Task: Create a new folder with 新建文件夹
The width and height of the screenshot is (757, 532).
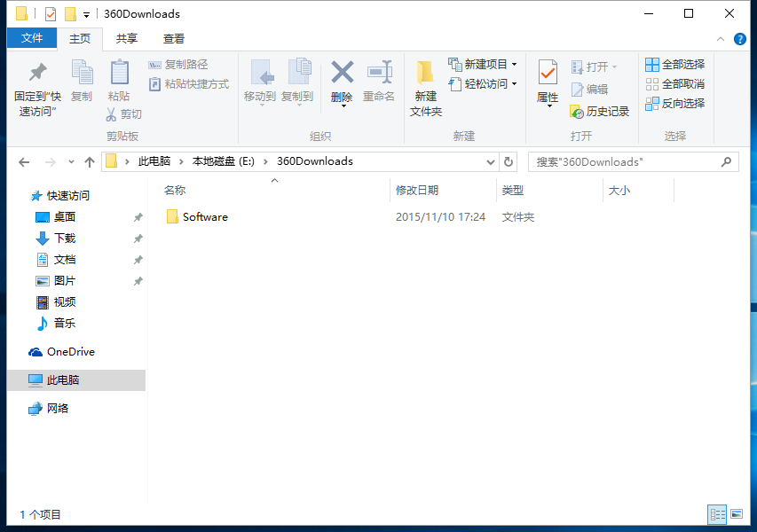Action: point(426,89)
